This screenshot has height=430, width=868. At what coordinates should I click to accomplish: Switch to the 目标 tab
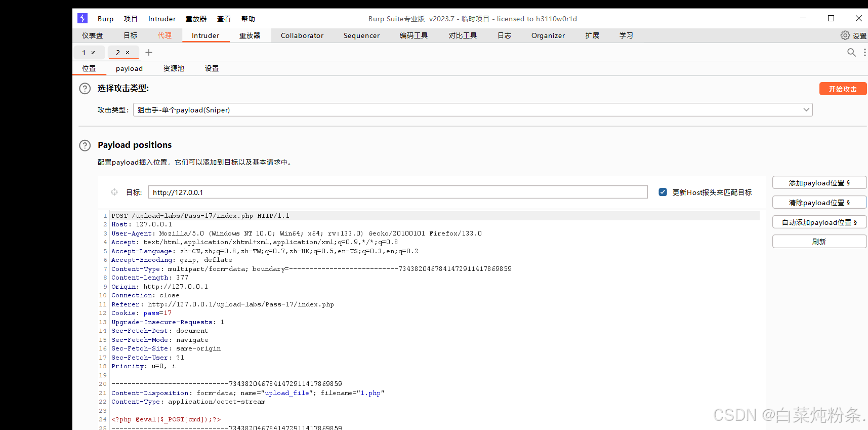[x=131, y=35]
